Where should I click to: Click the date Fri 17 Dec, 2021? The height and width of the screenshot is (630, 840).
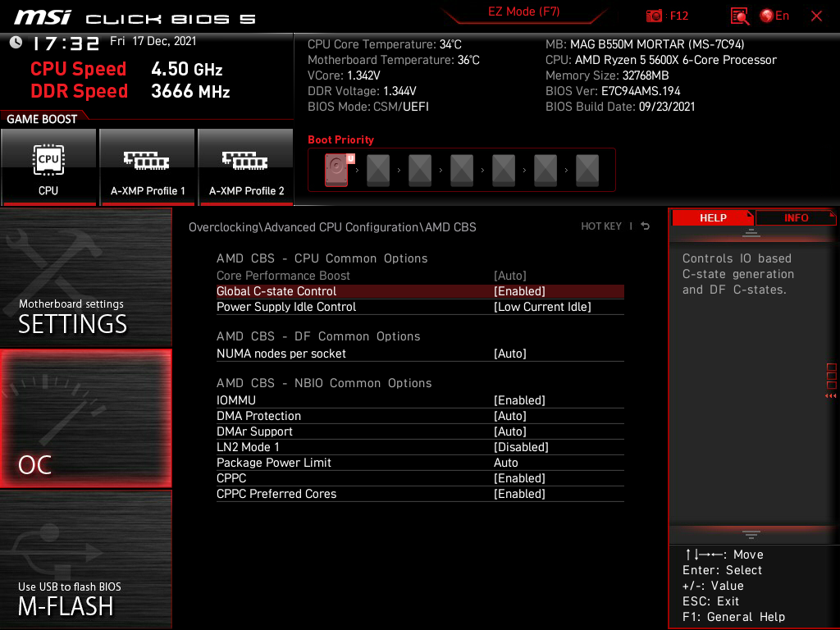click(x=153, y=41)
